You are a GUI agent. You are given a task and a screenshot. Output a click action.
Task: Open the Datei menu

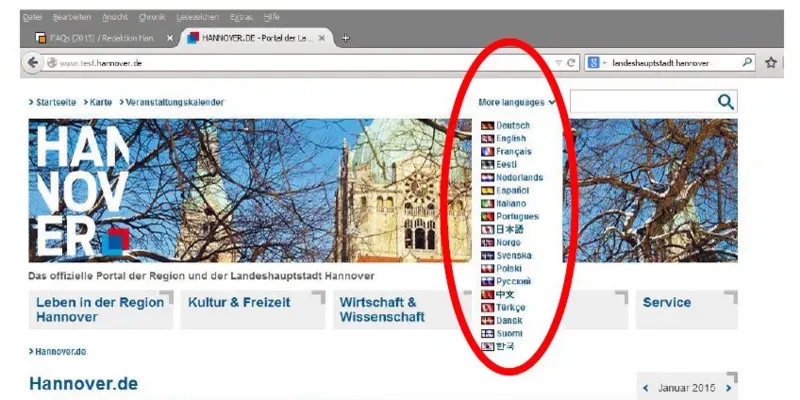(32, 17)
